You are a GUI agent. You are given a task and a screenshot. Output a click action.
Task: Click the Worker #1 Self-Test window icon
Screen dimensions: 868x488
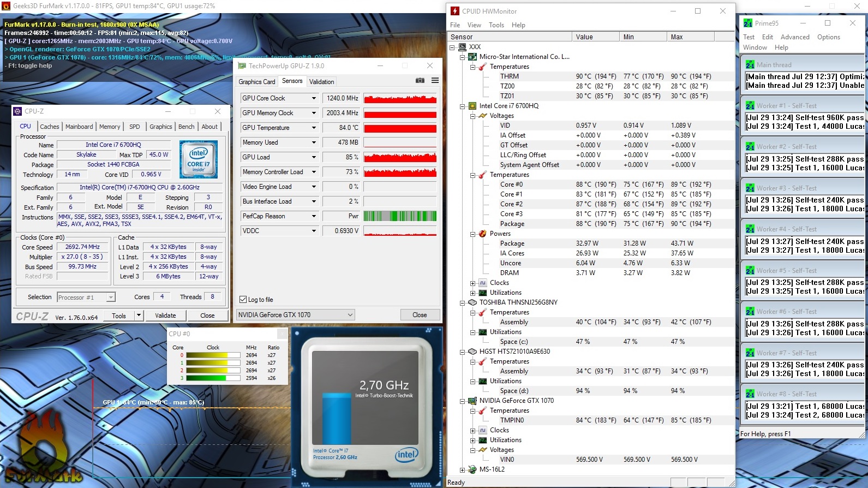(750, 105)
